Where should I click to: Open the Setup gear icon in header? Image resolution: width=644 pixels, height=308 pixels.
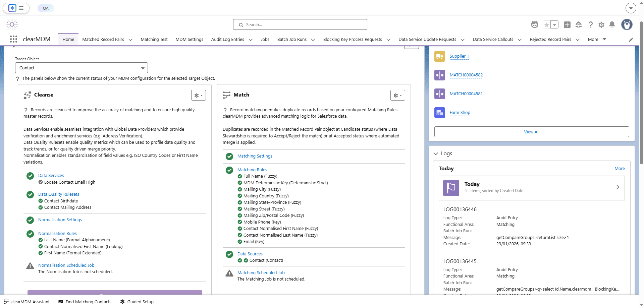(x=601, y=24)
